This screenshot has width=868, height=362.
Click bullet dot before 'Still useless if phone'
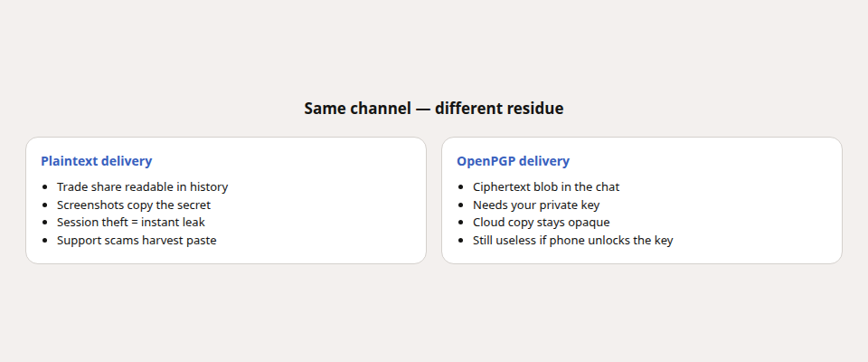461,241
